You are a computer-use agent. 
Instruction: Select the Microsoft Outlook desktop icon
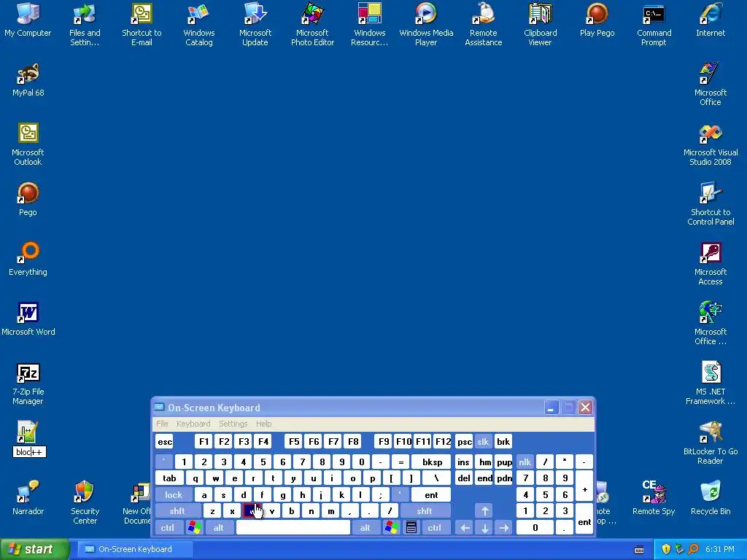28,144
